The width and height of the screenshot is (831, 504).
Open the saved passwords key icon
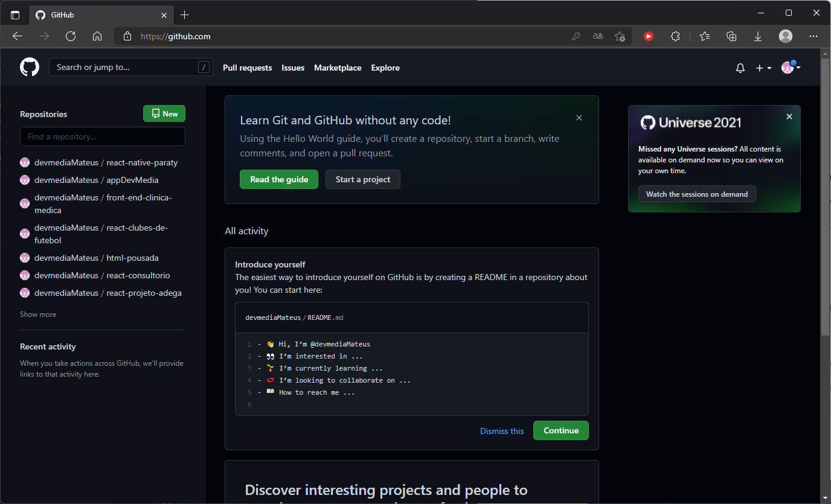[576, 36]
